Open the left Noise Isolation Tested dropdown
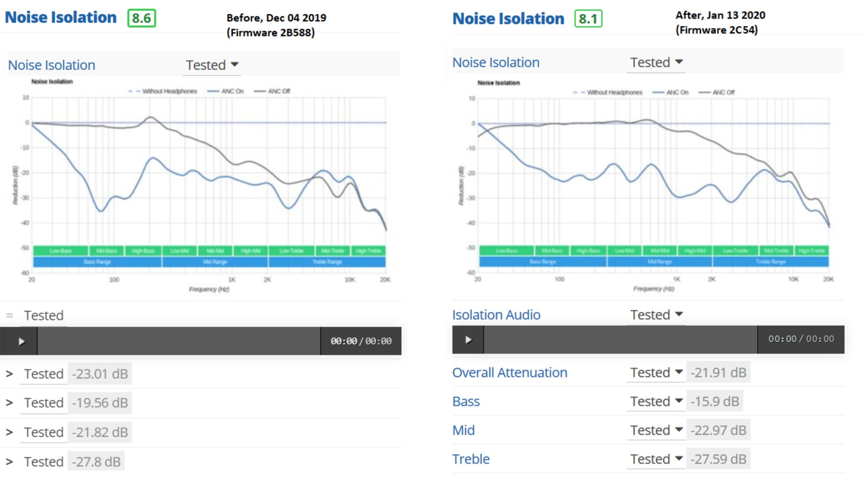The image size is (868, 490). tap(212, 65)
